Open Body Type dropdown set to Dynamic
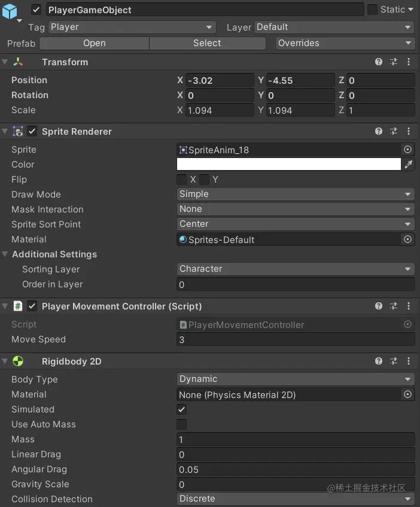 [296, 379]
